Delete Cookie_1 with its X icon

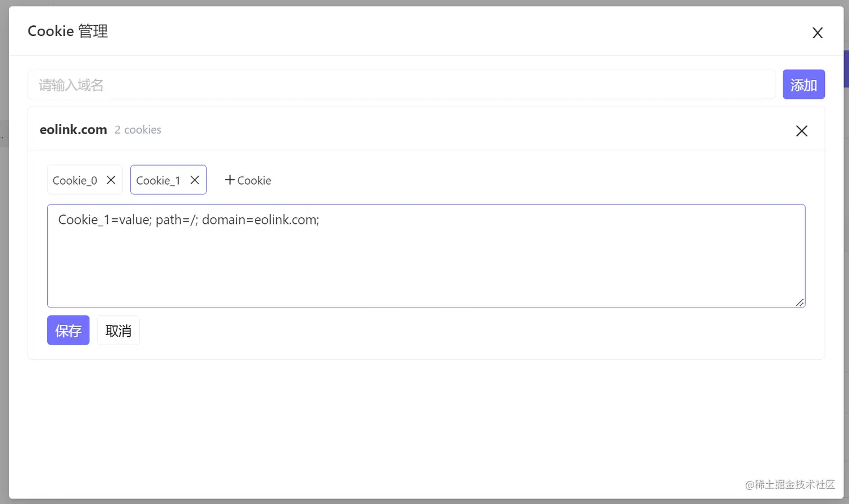point(195,180)
